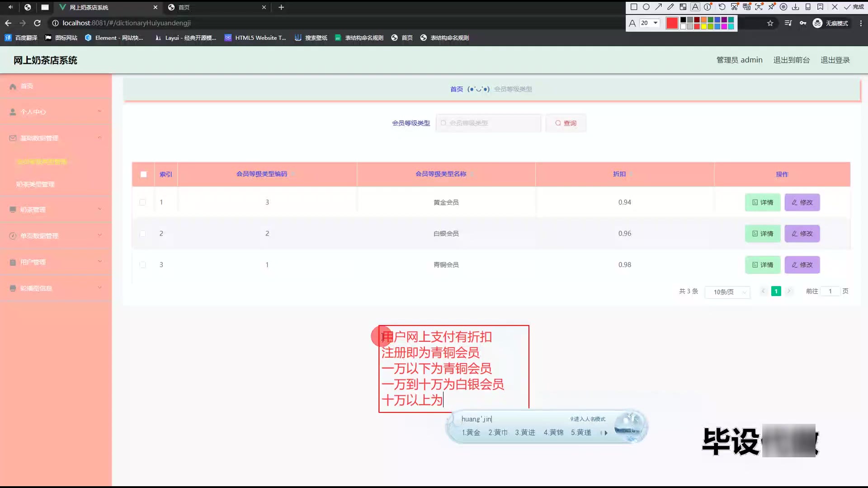Select the arrow annotation tool
The image size is (868, 488).
(x=658, y=7)
